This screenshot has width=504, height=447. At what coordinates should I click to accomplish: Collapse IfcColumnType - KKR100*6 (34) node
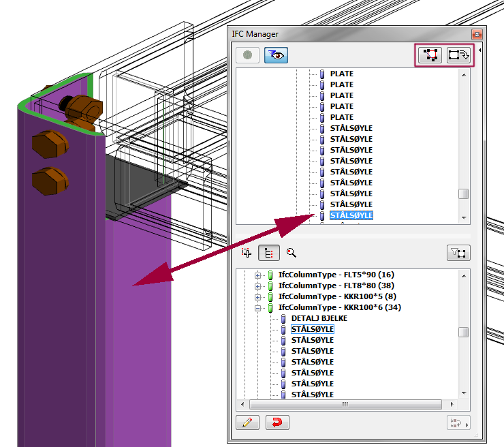257,308
